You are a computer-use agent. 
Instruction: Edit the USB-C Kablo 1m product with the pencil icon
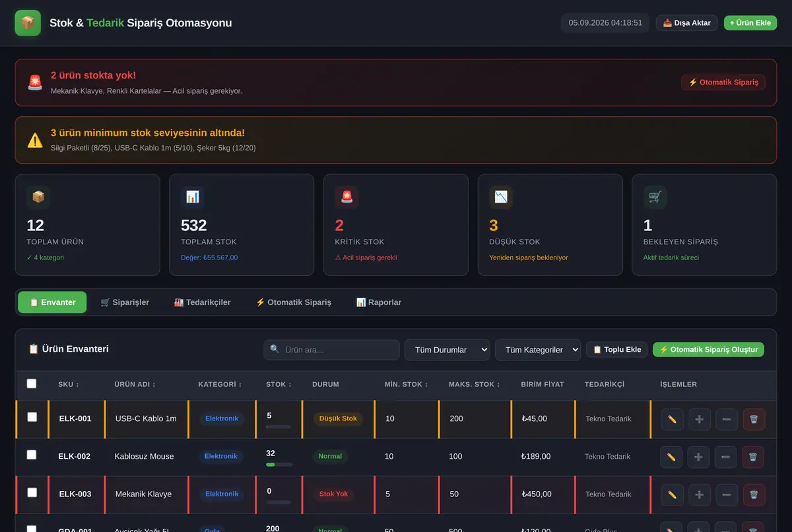[x=673, y=419]
